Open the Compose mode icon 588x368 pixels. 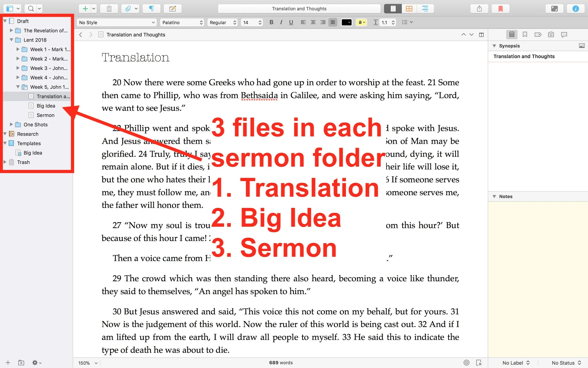click(x=554, y=9)
